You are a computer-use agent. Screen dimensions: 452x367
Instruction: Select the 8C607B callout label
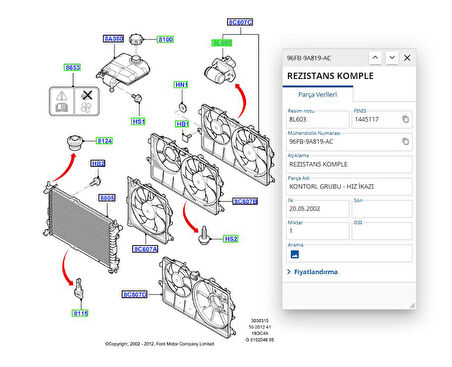click(245, 201)
